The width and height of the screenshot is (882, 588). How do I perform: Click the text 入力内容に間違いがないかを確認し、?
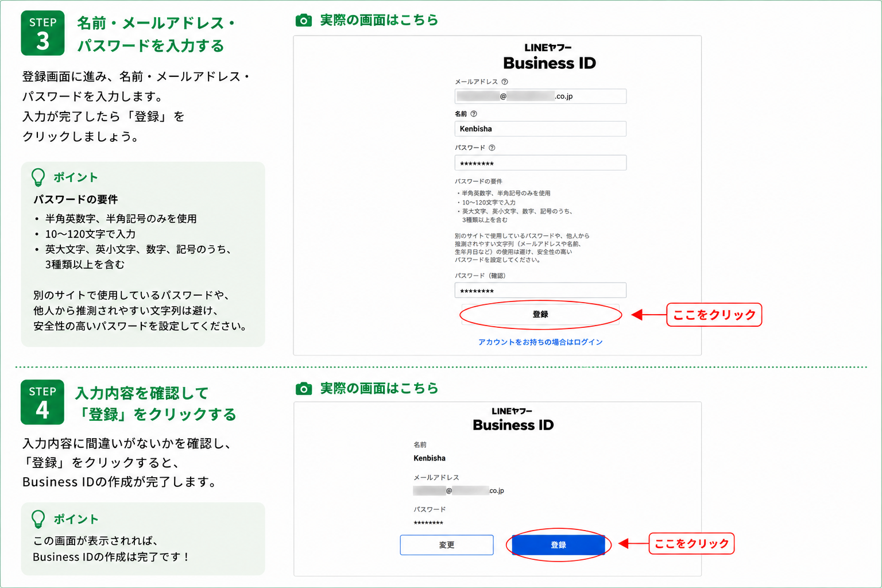click(126, 443)
